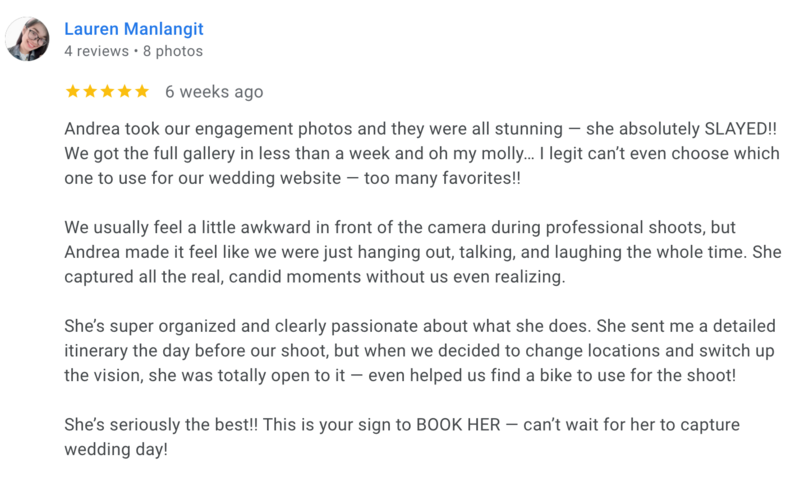Click the paragraph starting "We usually feel"

point(422,252)
